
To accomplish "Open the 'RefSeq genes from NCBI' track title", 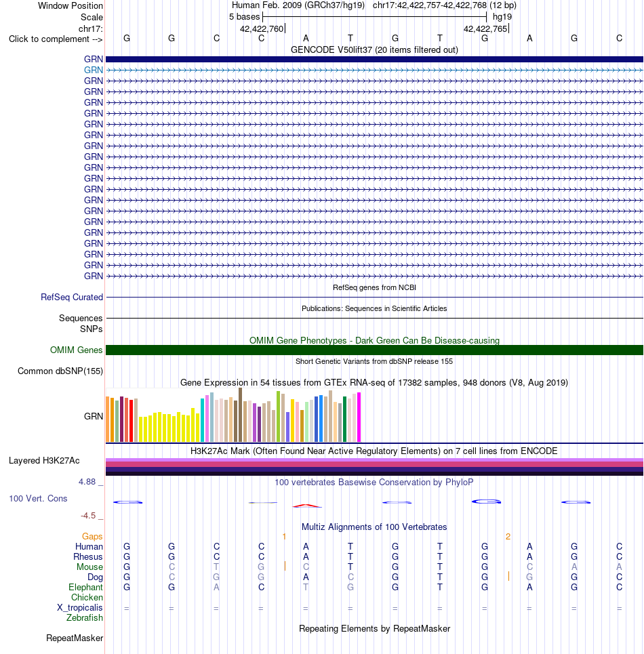I will tap(374, 287).
